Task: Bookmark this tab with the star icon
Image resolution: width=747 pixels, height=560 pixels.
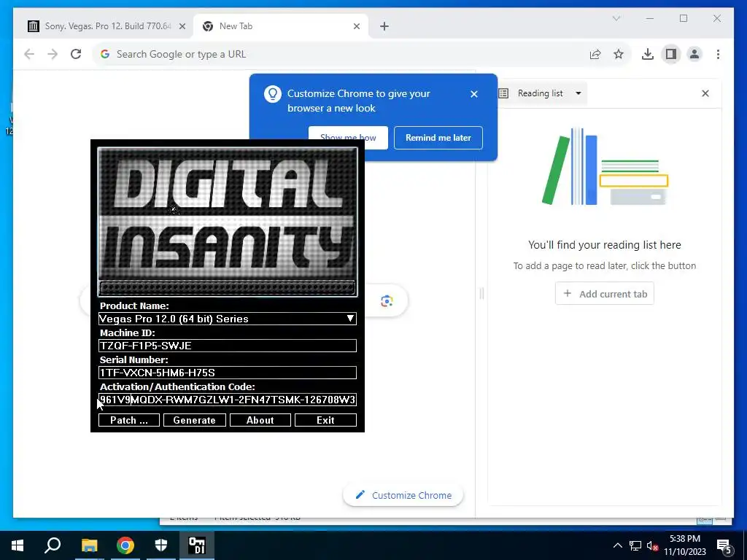Action: click(619, 54)
